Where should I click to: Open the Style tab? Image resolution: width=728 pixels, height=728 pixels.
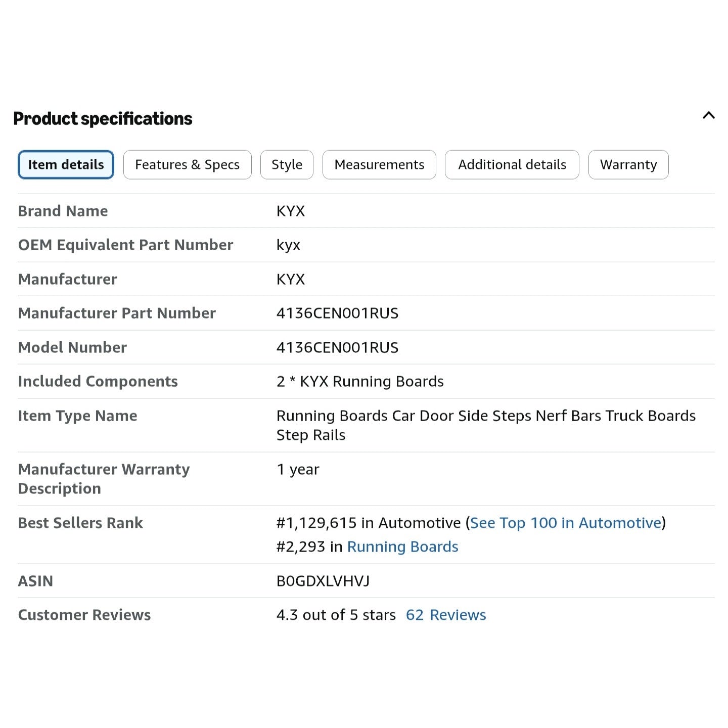coord(287,165)
